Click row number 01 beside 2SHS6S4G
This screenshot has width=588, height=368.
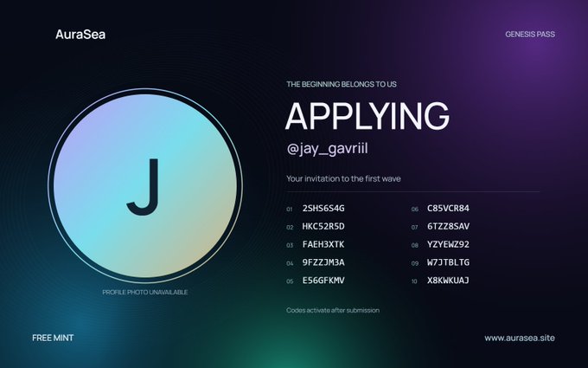click(x=290, y=210)
